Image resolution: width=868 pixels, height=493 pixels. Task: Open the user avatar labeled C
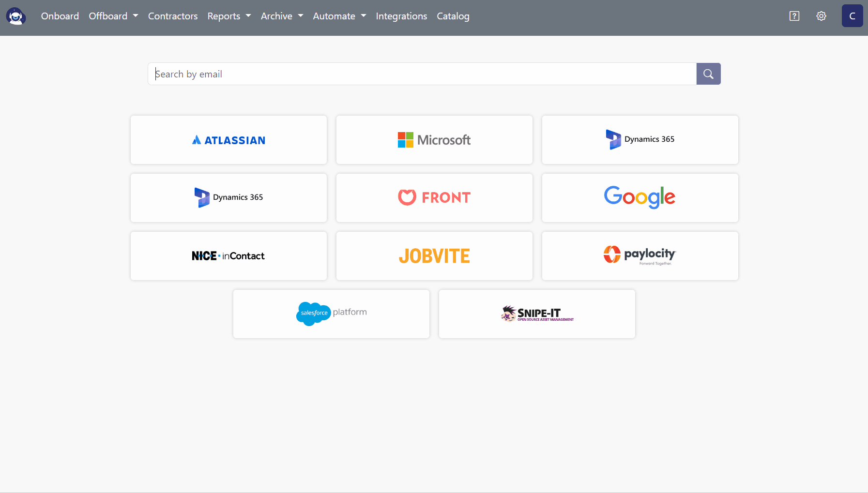click(x=852, y=16)
